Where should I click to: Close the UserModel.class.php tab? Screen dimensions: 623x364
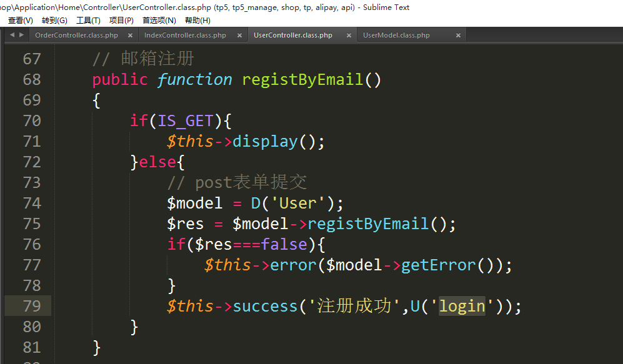[x=458, y=36]
